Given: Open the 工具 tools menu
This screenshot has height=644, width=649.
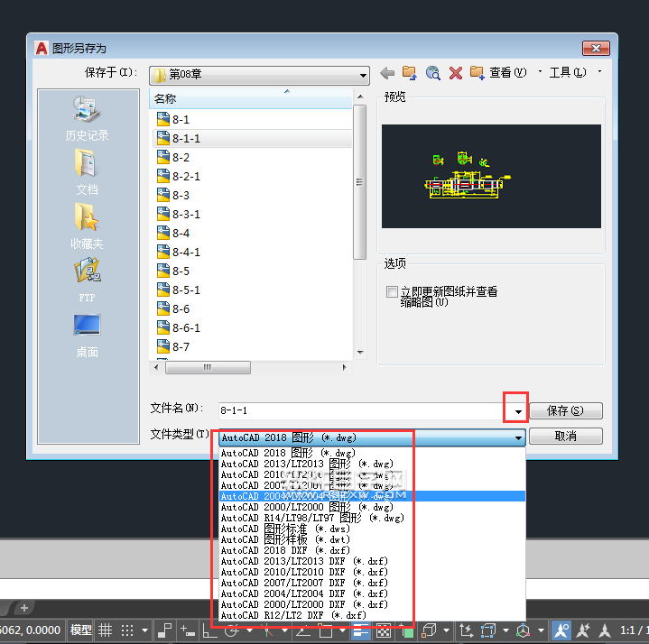Looking at the screenshot, I should [x=568, y=73].
